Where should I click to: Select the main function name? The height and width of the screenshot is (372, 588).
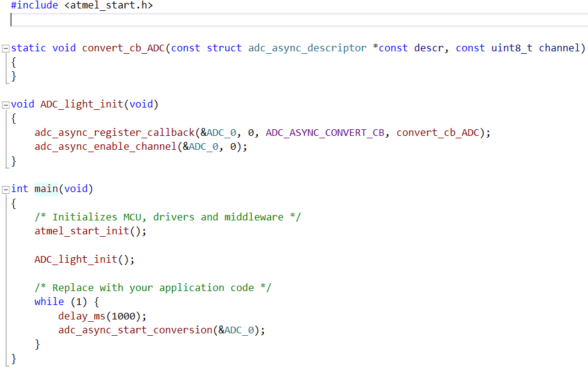pyautogui.click(x=46, y=188)
